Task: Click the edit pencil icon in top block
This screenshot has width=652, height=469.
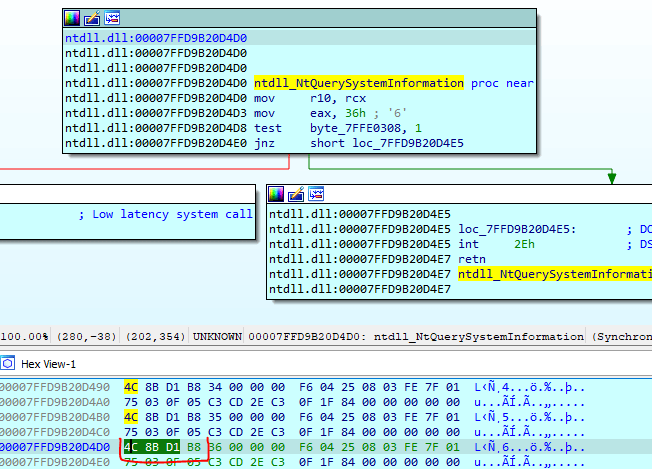Action: [x=91, y=18]
